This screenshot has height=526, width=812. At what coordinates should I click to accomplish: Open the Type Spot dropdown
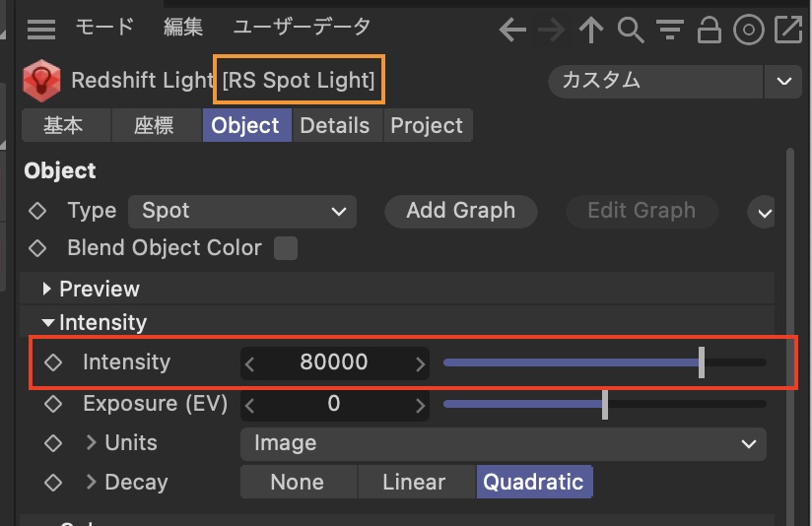click(242, 211)
